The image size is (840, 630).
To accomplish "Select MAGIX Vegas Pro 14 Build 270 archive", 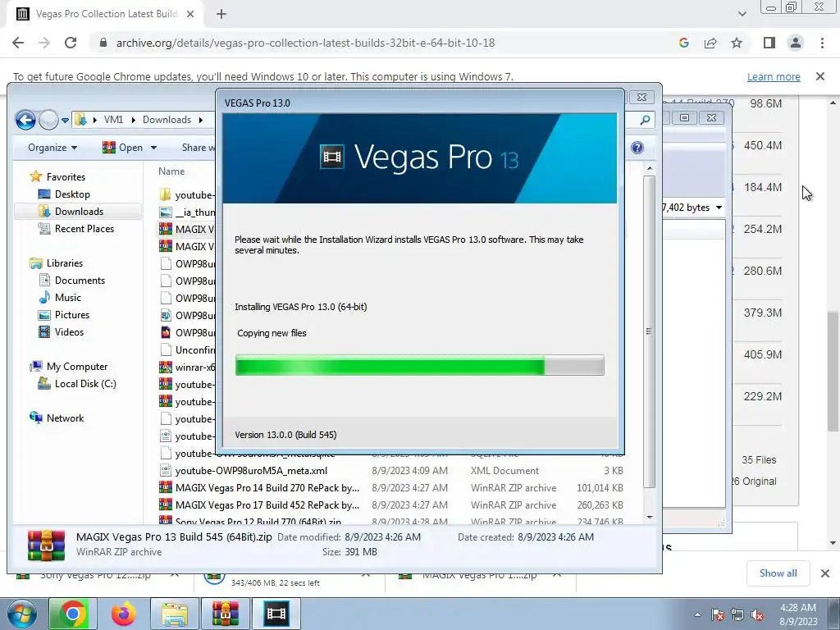I will [267, 487].
